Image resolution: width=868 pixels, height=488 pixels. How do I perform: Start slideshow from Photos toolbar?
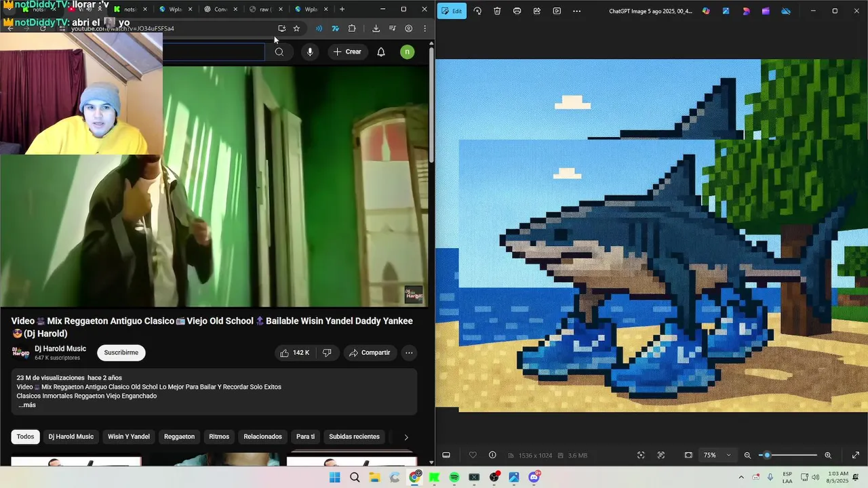[557, 11]
